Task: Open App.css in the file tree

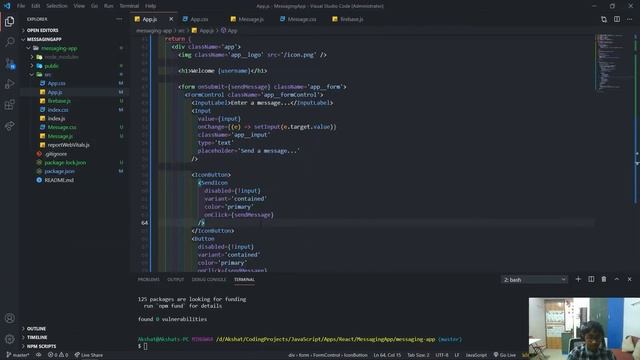Action: [x=56, y=83]
